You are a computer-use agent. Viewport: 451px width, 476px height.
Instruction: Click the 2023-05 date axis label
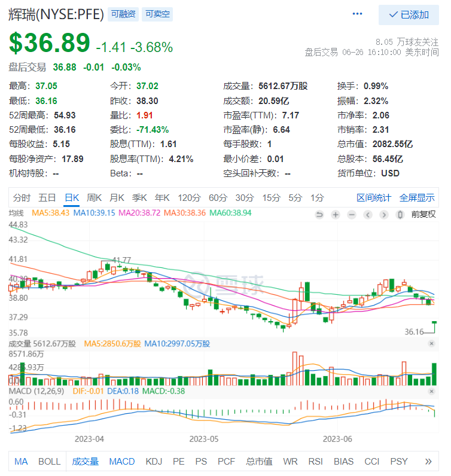click(204, 440)
